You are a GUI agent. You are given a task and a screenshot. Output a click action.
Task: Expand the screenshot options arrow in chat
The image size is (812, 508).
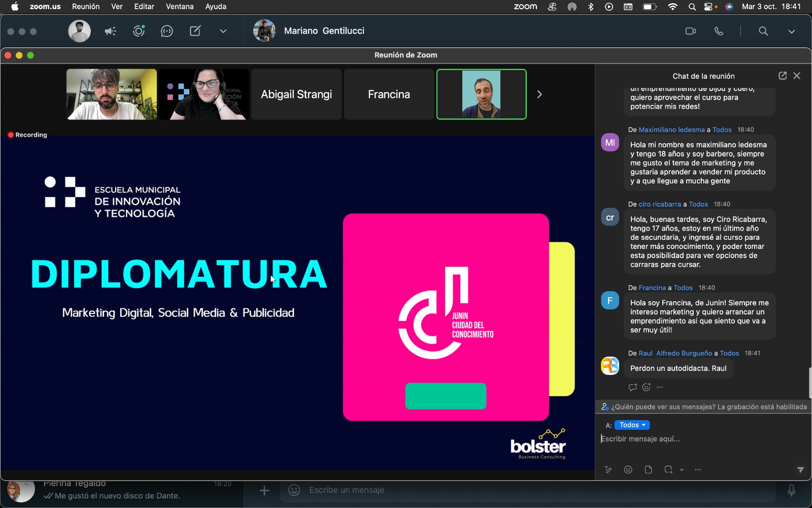point(682,470)
